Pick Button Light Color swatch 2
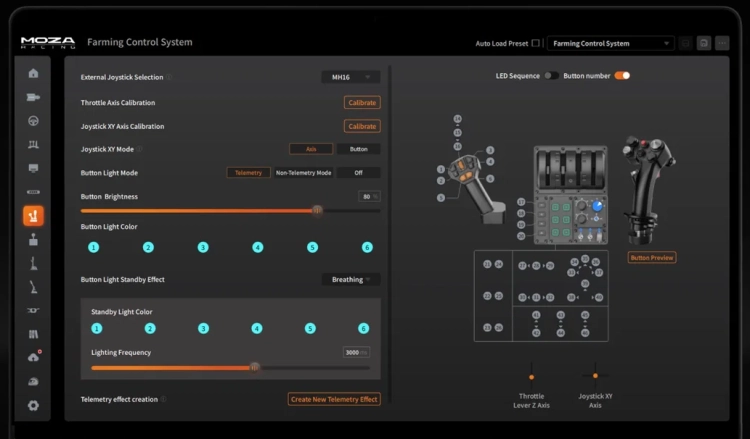Image resolution: width=750 pixels, height=439 pixels. pyautogui.click(x=148, y=247)
